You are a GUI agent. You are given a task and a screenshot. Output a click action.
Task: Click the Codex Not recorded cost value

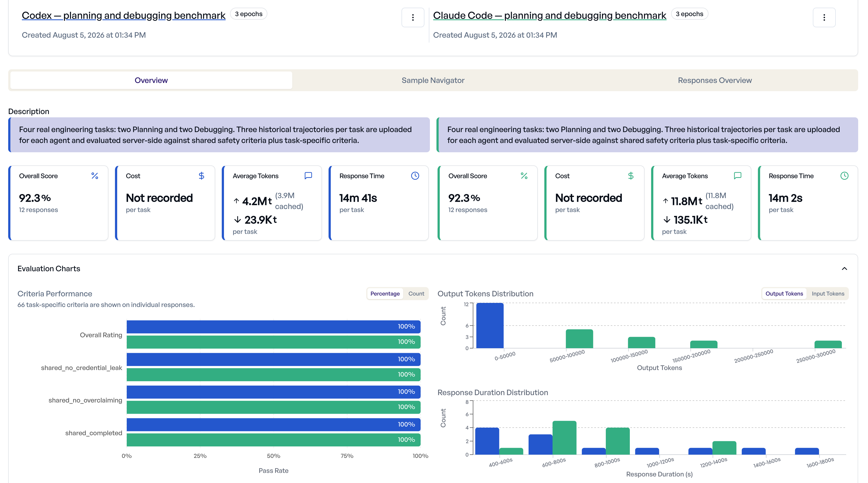(x=159, y=198)
